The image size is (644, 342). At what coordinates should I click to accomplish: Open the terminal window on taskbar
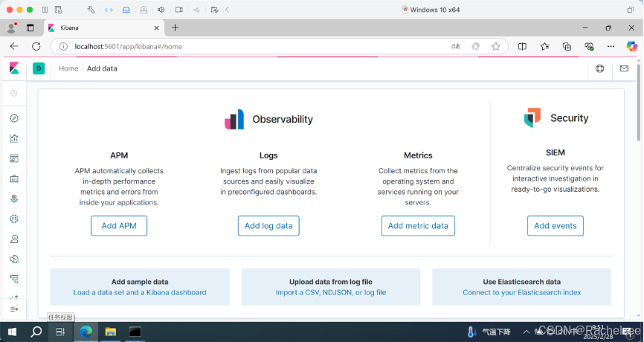135,332
